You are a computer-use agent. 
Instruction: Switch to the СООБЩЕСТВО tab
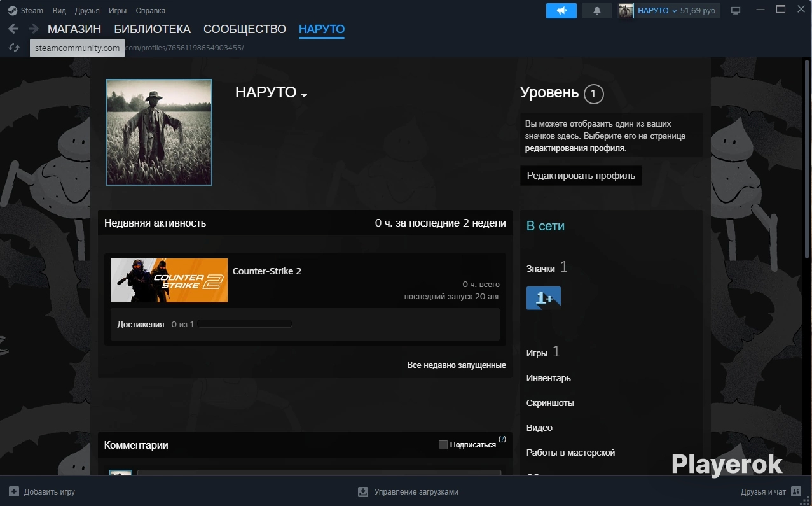[245, 29]
